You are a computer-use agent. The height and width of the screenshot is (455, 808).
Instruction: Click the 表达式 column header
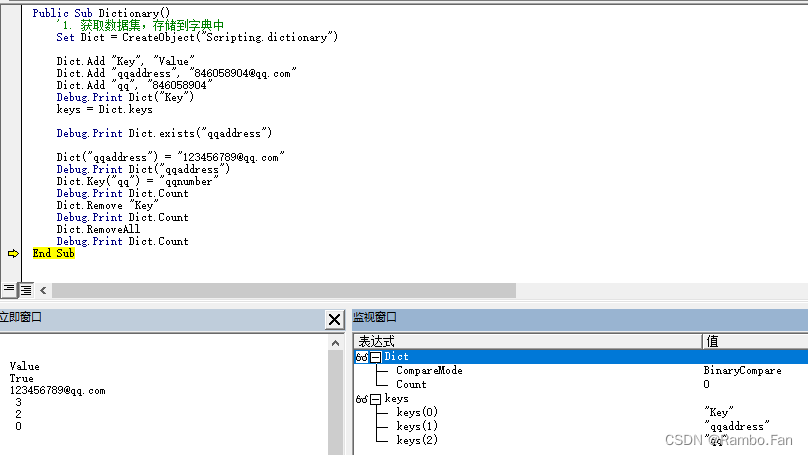point(528,341)
